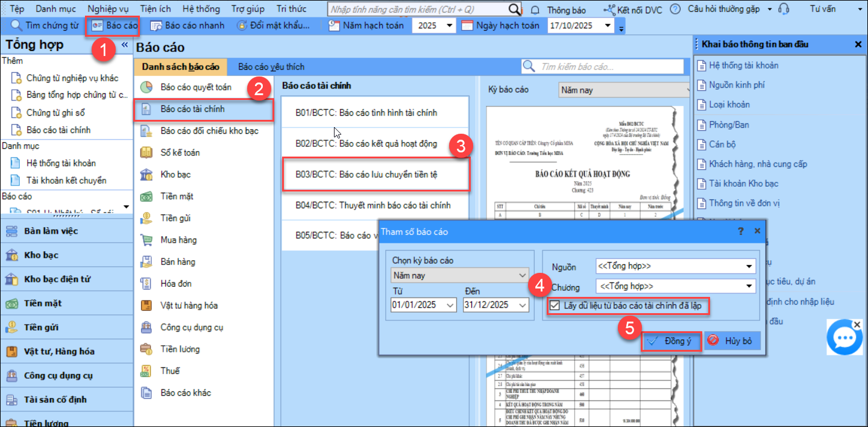
Task: Click the chat support bubble icon
Action: pyautogui.click(x=844, y=339)
